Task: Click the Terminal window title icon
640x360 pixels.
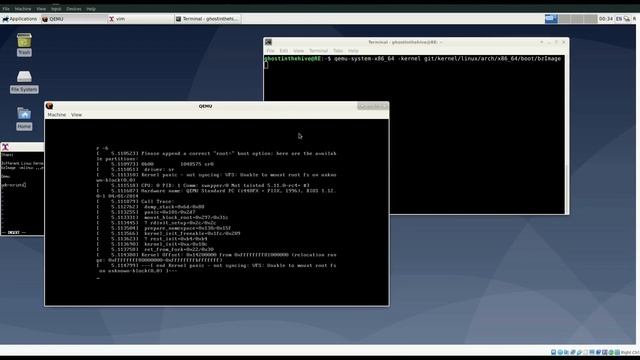Action: coord(268,42)
